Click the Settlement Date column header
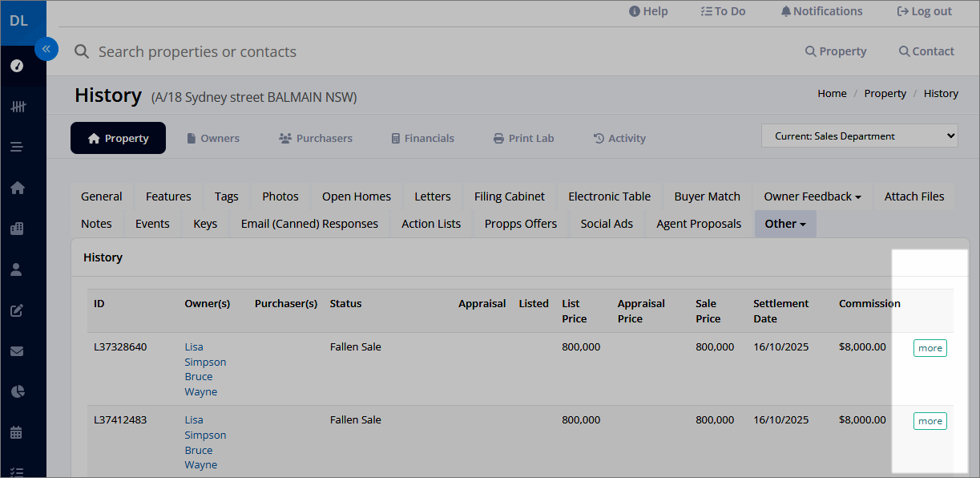This screenshot has height=478, width=980. 780,311
